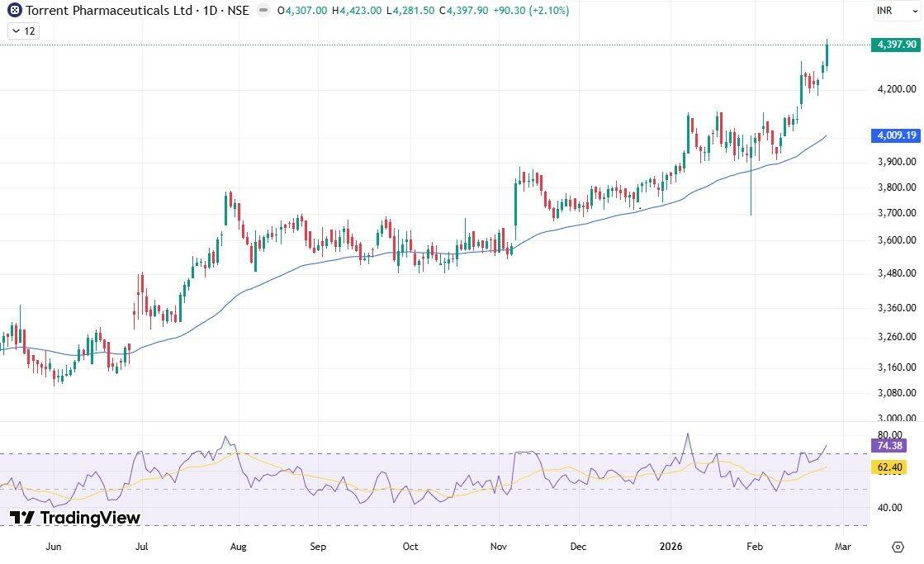Click the 3,600.00 price scale label
The width and height of the screenshot is (924, 564).
896,240
